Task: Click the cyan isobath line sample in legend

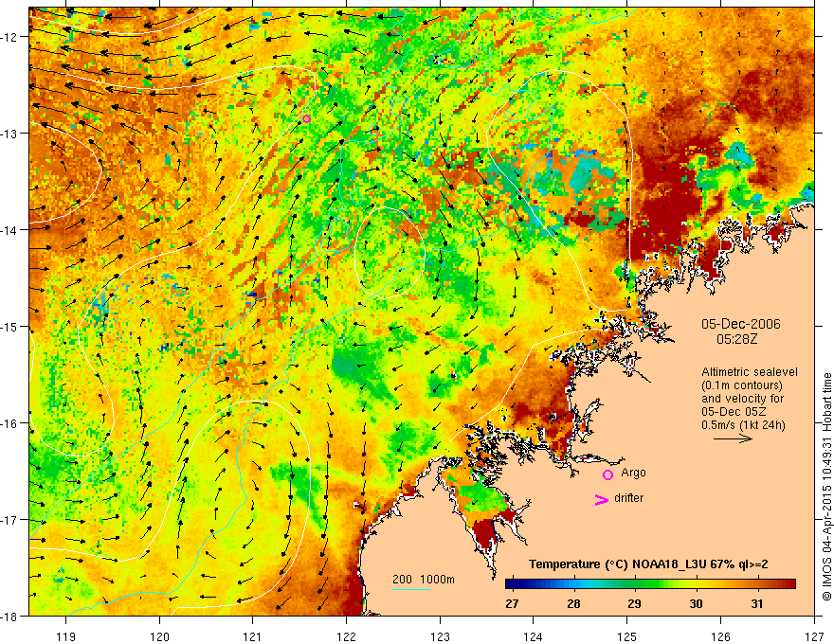Action: pos(411,589)
